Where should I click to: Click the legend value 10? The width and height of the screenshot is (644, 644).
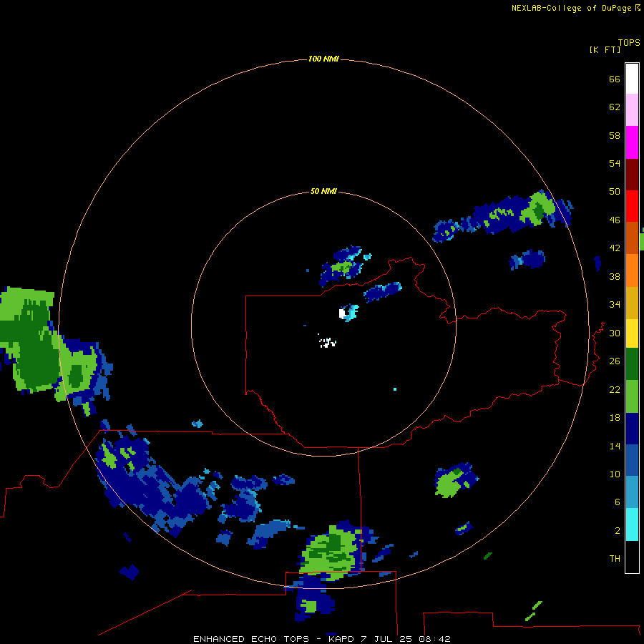pos(615,474)
